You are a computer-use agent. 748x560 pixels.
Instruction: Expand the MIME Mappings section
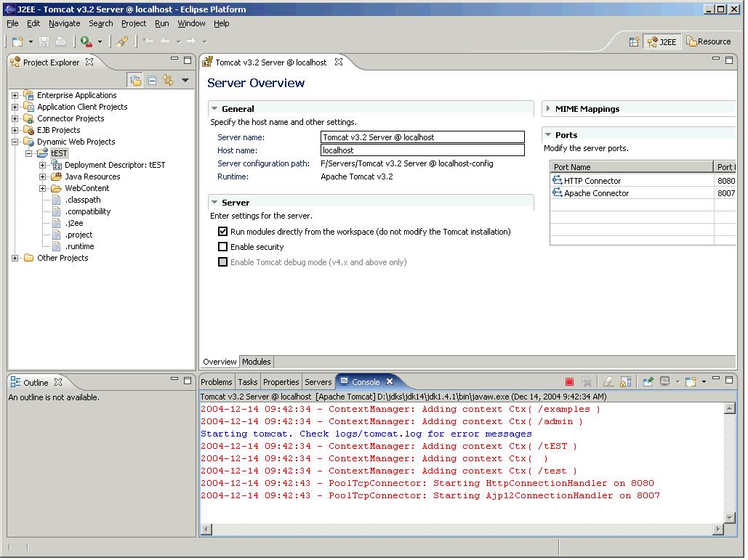pyautogui.click(x=548, y=109)
